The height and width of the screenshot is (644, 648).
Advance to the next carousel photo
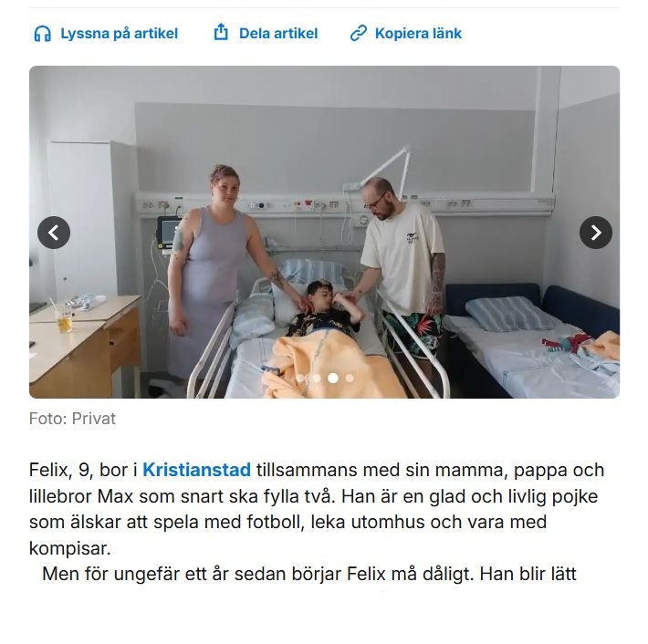595,233
